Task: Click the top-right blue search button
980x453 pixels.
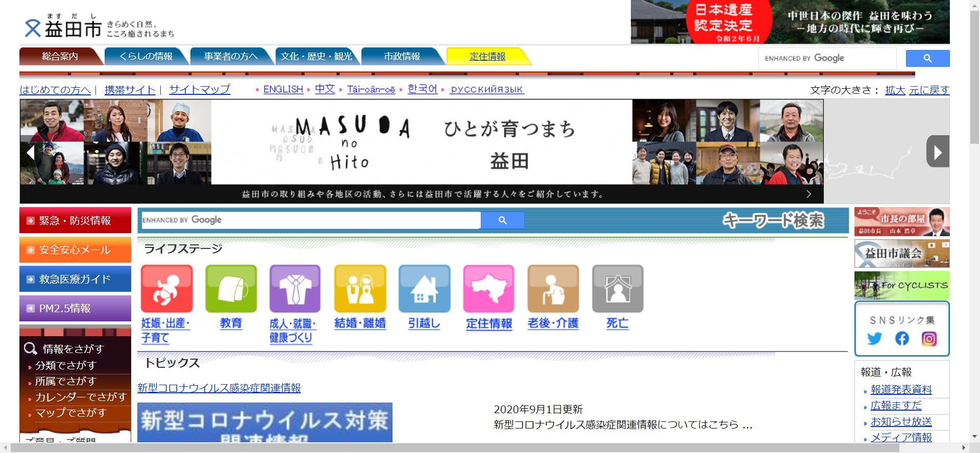Action: (927, 58)
